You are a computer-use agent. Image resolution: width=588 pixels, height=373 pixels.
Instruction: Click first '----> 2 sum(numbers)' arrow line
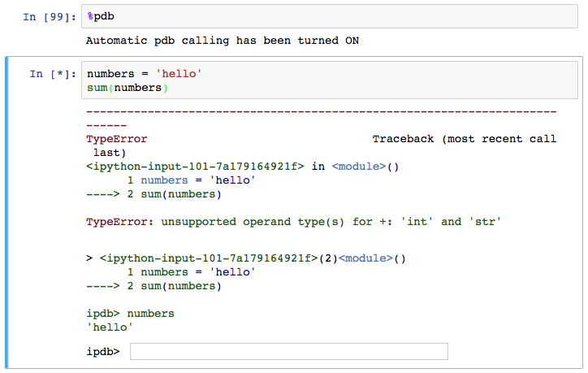pos(153,193)
